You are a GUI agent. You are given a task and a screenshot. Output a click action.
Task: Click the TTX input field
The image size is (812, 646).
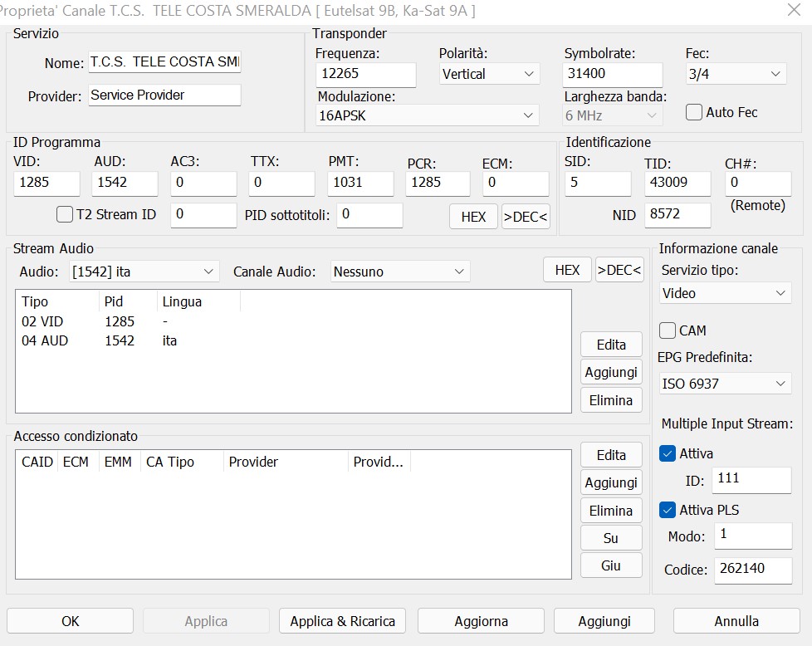point(281,184)
